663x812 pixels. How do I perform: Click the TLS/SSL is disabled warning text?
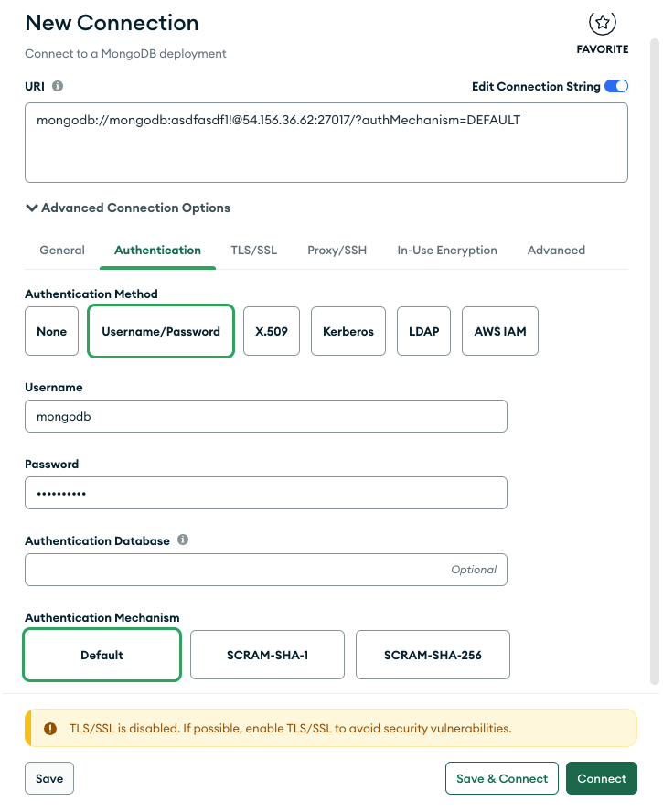[x=291, y=729]
